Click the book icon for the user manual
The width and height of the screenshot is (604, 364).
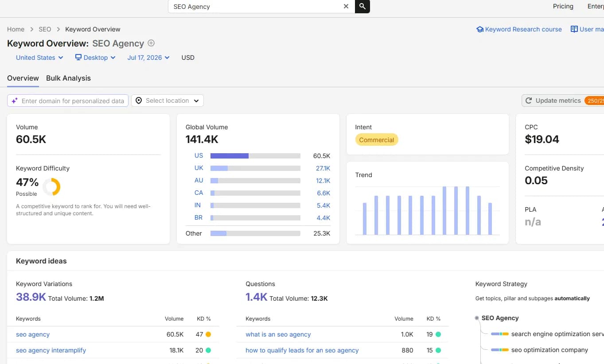pyautogui.click(x=574, y=29)
